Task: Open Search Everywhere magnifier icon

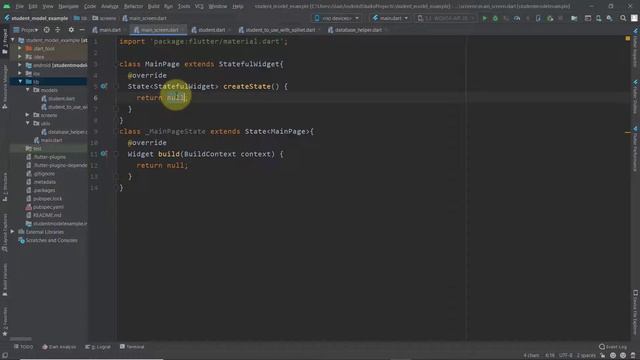Action: coord(623,18)
